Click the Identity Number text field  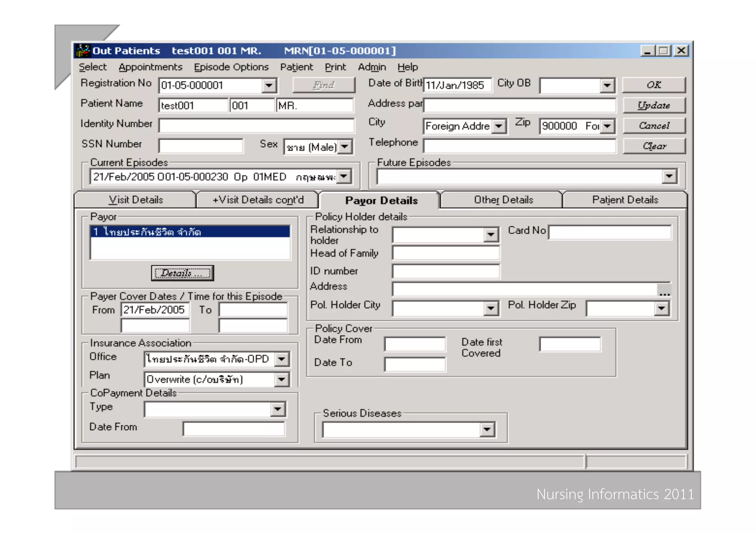[256, 125]
